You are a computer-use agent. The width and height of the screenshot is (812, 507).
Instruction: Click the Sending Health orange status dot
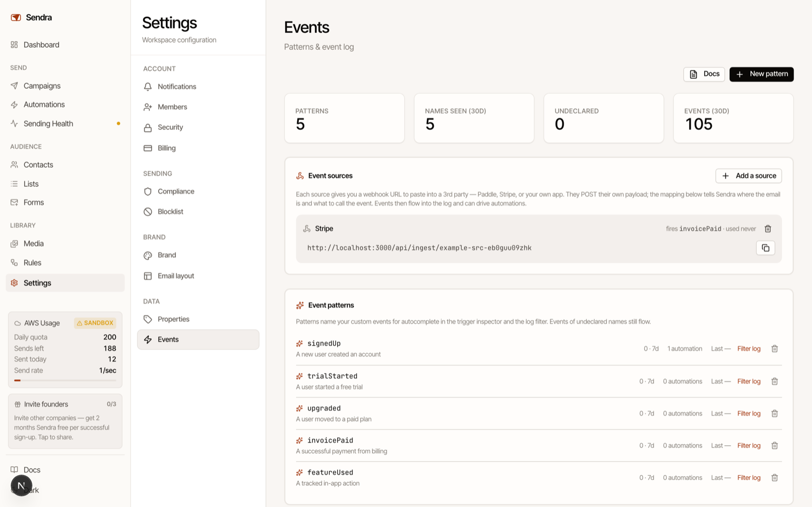pyautogui.click(x=119, y=123)
